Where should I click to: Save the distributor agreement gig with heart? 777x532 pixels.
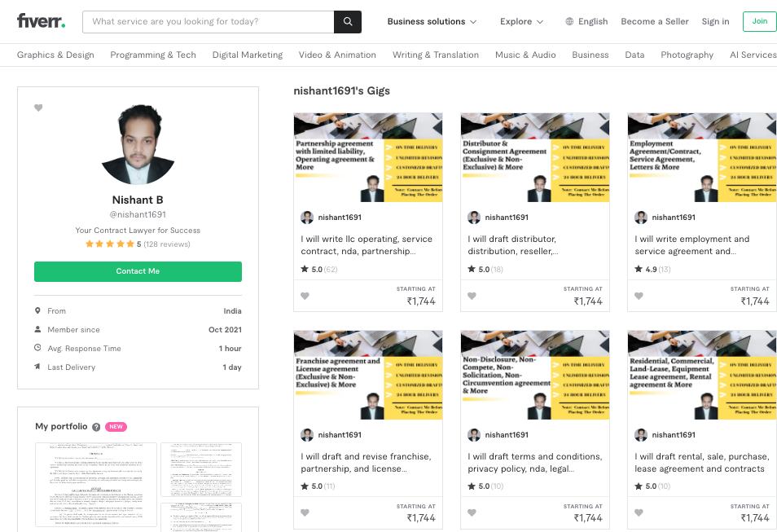[472, 296]
